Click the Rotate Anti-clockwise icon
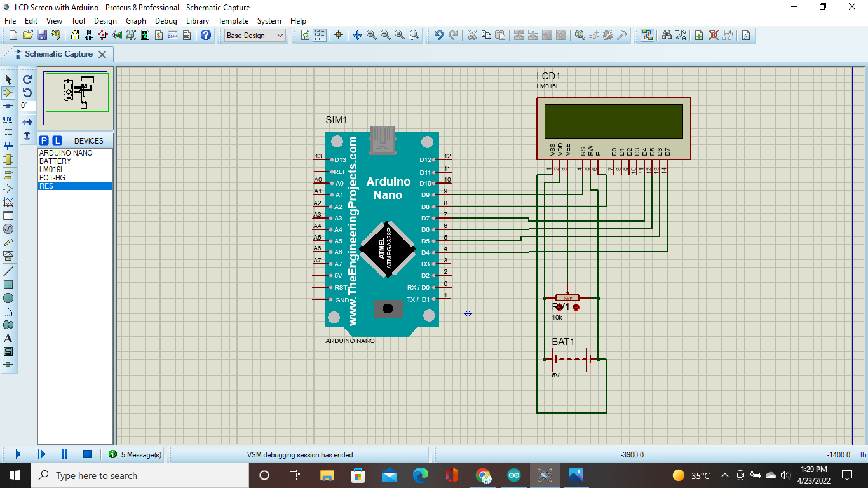This screenshot has width=868, height=488. click(27, 93)
